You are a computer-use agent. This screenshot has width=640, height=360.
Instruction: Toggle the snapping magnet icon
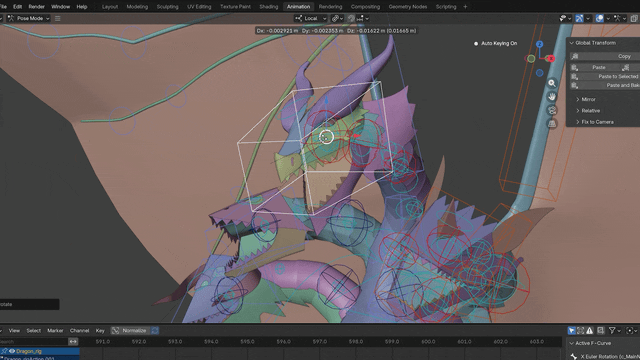point(351,18)
